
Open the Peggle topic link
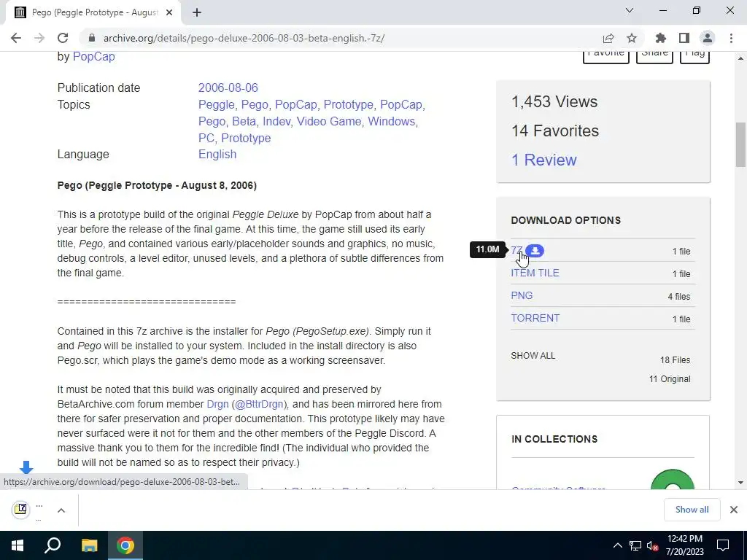pyautogui.click(x=217, y=104)
